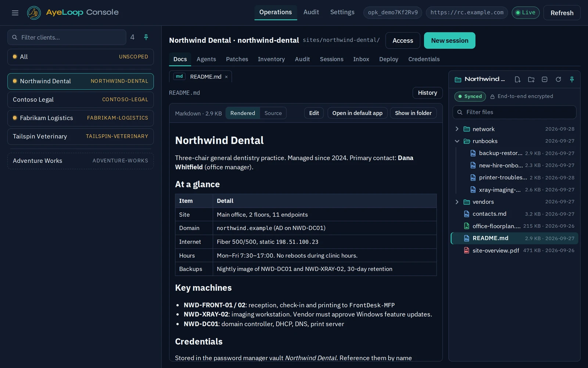
Task: Click the new folder icon in files panel
Action: (531, 79)
